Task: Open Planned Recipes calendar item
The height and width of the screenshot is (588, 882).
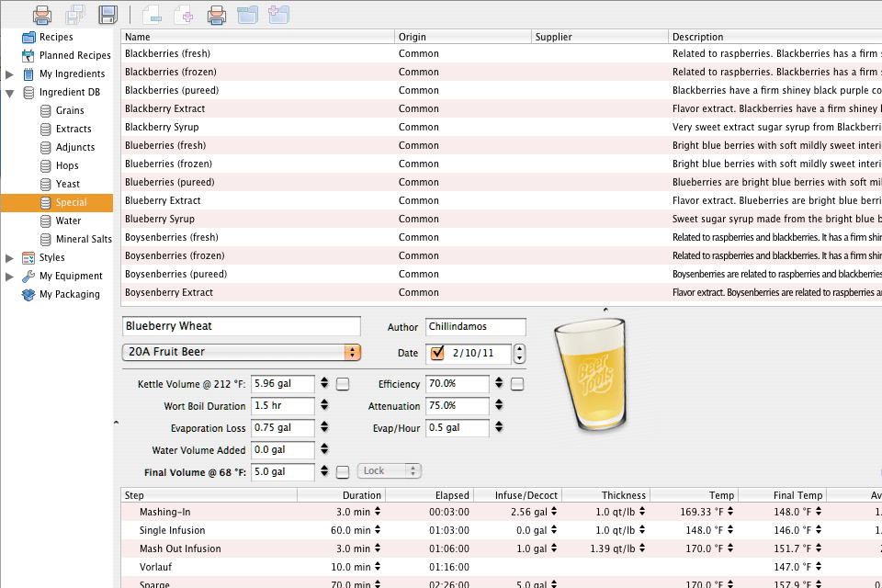Action: coord(74,55)
